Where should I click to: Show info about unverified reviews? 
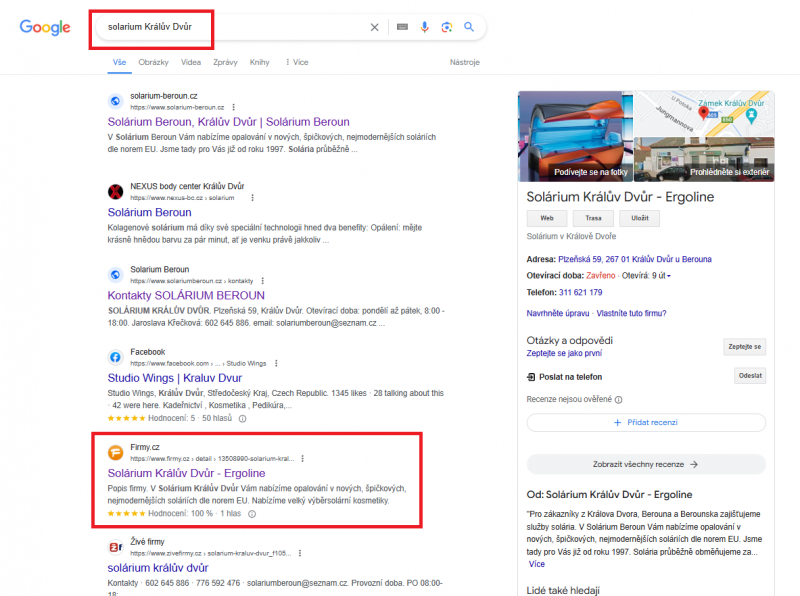pyautogui.click(x=618, y=400)
